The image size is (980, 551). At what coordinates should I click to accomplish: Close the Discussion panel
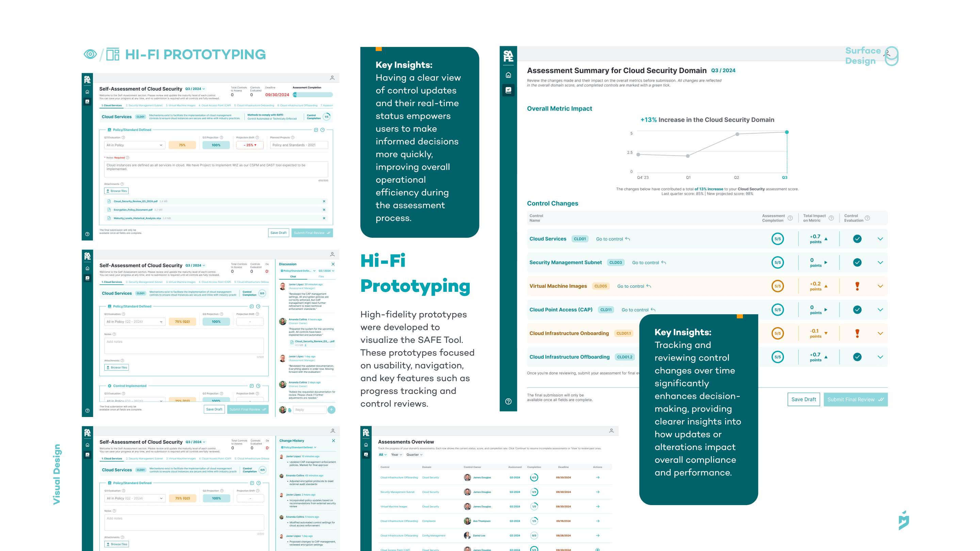pos(333,264)
